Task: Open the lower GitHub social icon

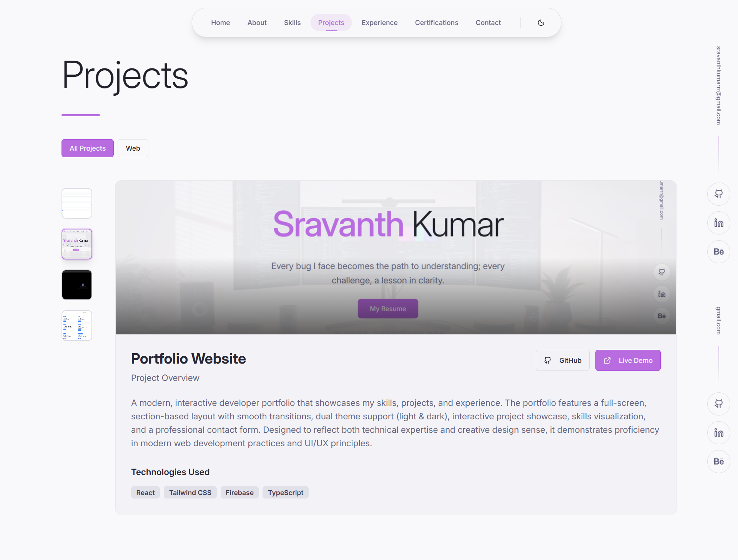Action: [x=718, y=404]
